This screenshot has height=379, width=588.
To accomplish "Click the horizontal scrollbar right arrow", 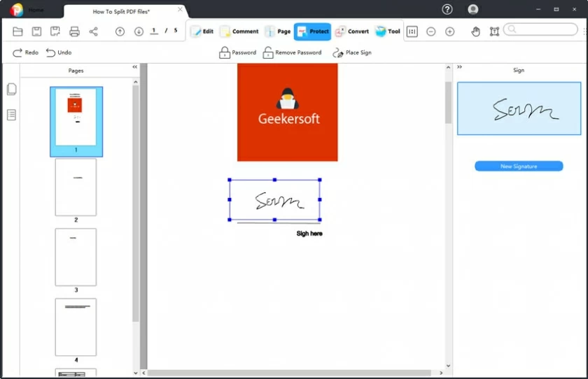I will (x=441, y=373).
